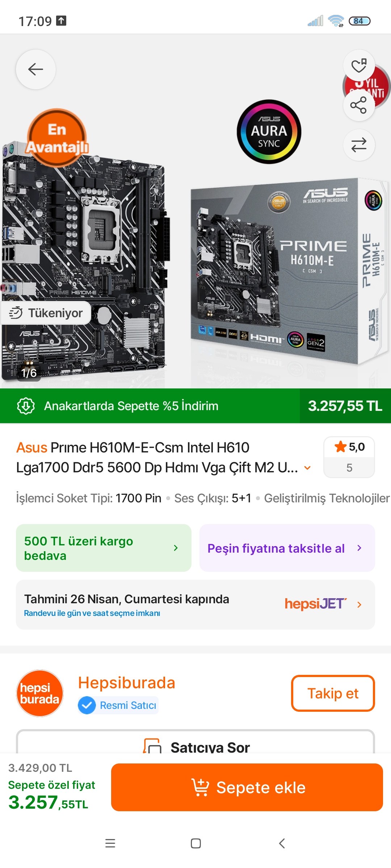Tap the compare products arrows icon
The image size is (391, 868).
pos(359,145)
